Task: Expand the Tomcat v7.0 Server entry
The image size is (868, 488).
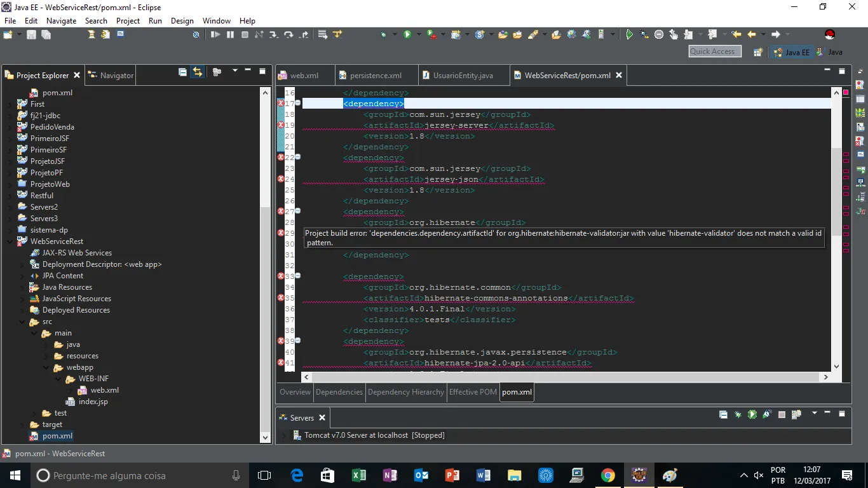Action: [x=283, y=435]
